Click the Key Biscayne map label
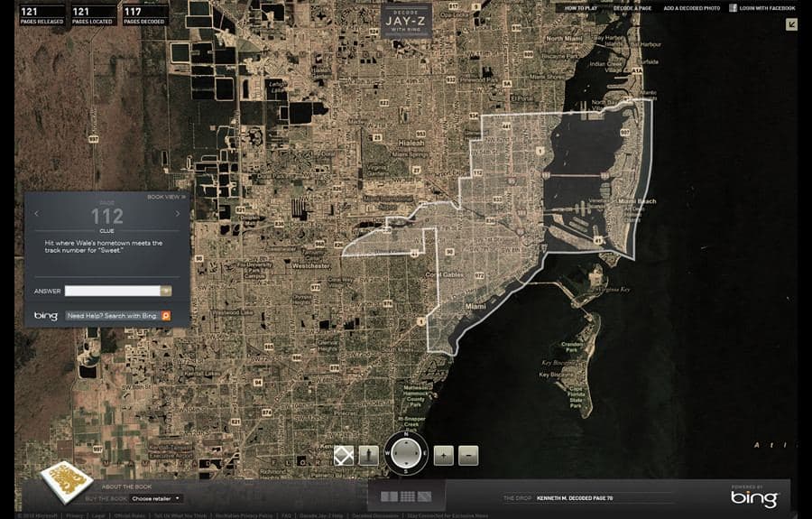 click(557, 374)
